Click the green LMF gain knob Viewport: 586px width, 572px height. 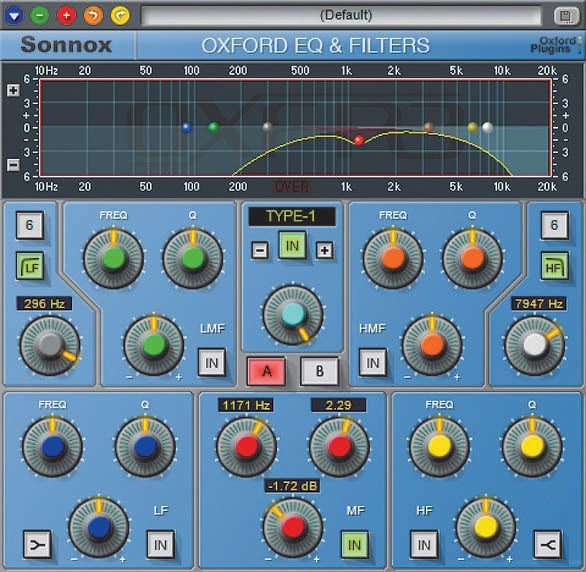tap(154, 345)
